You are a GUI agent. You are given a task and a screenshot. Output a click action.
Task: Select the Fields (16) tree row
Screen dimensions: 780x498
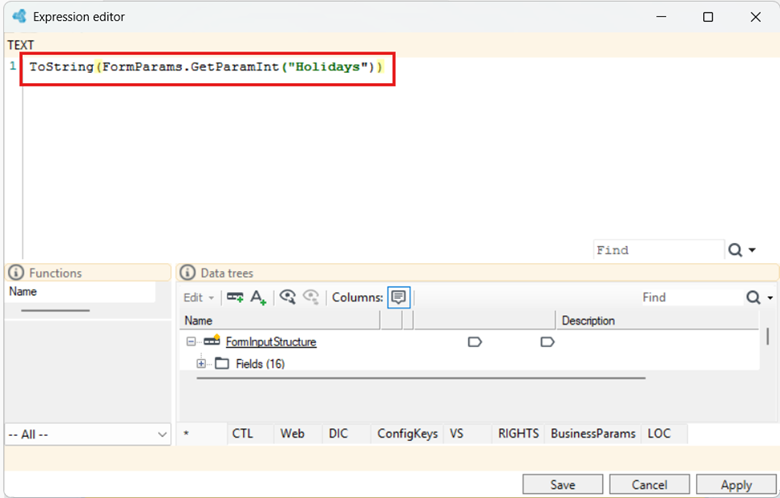tap(260, 364)
